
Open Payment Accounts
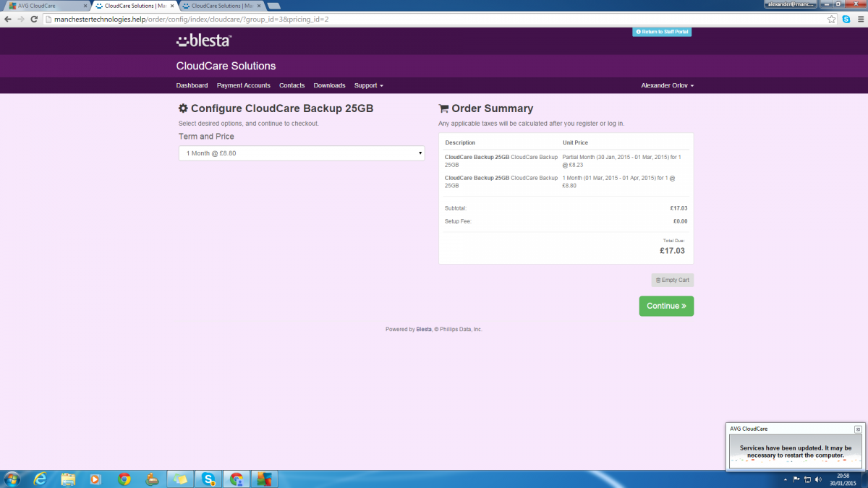tap(244, 85)
